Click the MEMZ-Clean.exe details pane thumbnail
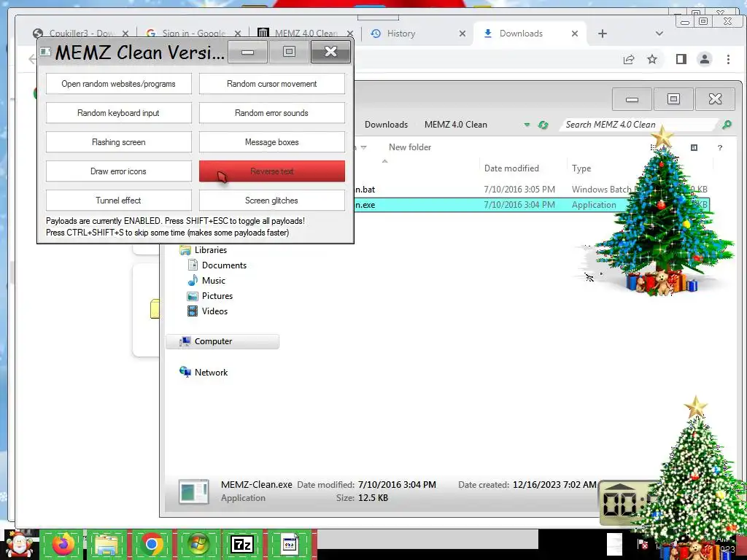 pyautogui.click(x=193, y=491)
